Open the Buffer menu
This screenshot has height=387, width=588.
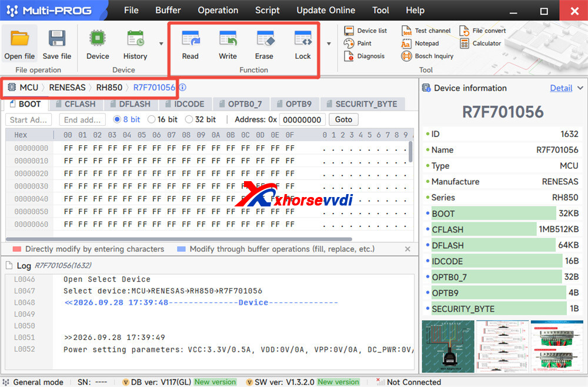click(x=168, y=11)
